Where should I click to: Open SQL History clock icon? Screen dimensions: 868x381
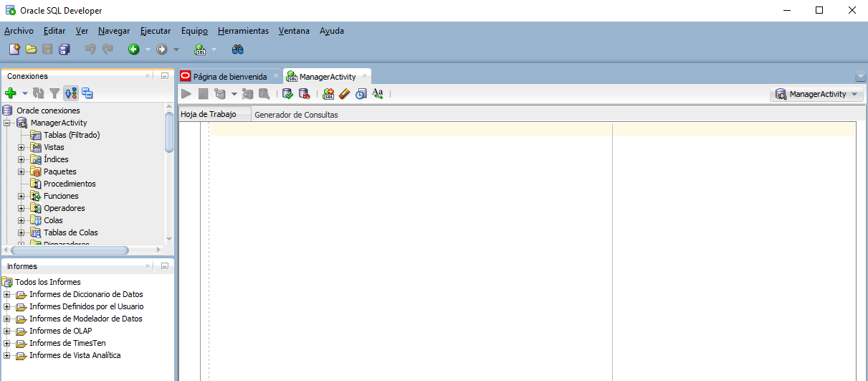click(x=361, y=93)
